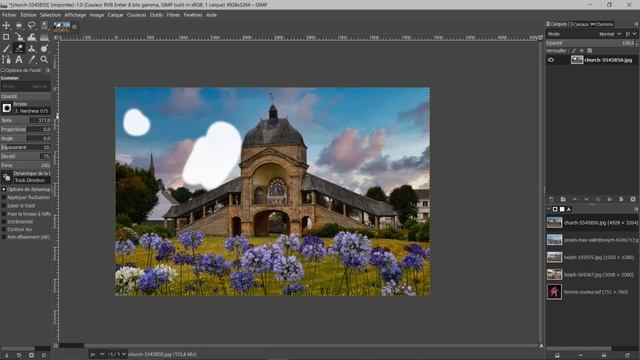Image resolution: width=640 pixels, height=360 pixels.
Task: Toggle Options de dynamique expander
Action: (4, 189)
